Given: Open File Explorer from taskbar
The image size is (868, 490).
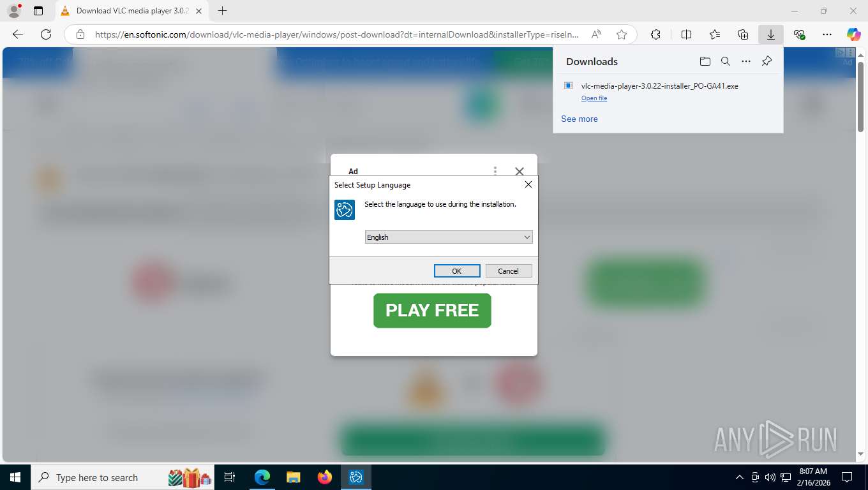Looking at the screenshot, I should pos(294,477).
